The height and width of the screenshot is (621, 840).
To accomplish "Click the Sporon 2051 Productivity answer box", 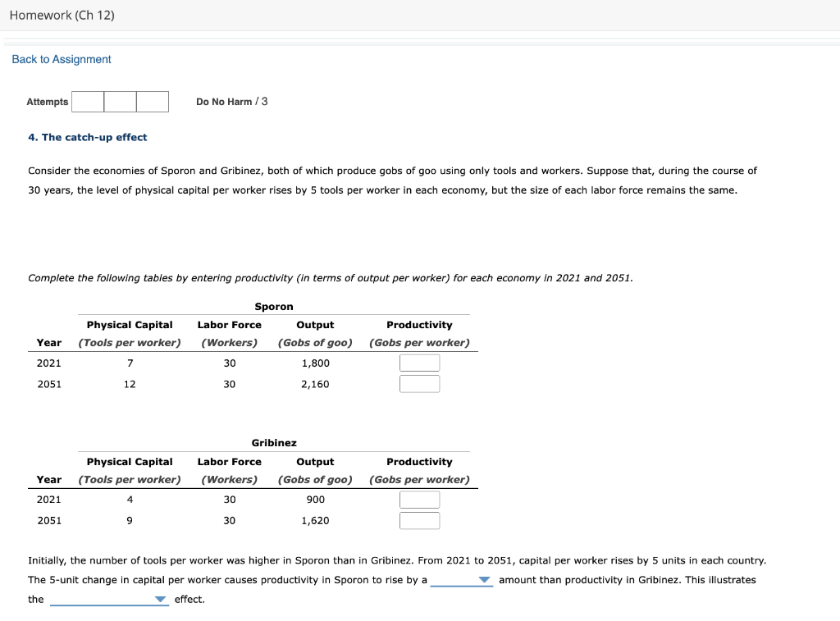I will pos(419,383).
